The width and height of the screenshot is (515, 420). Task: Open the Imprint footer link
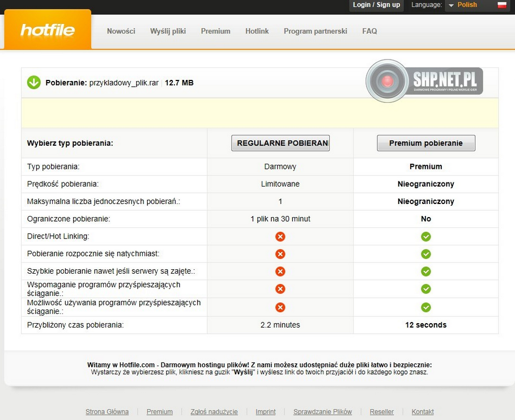coord(266,412)
